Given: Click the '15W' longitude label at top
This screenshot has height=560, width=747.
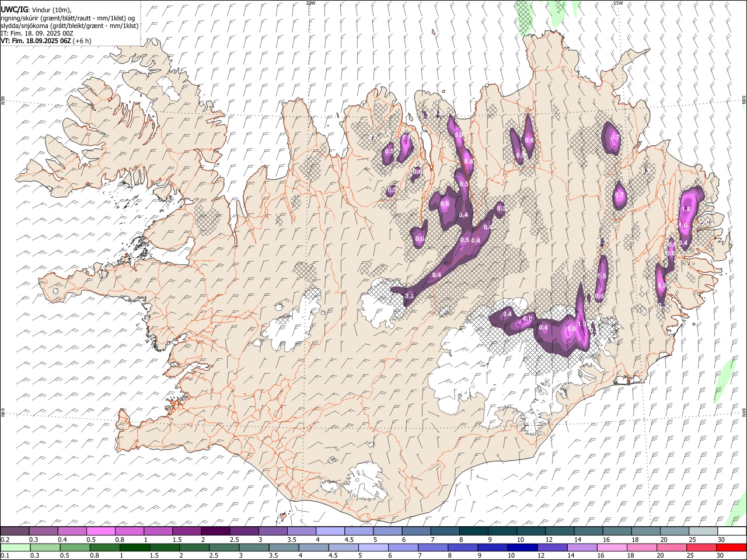Looking at the screenshot, I should point(618,3).
